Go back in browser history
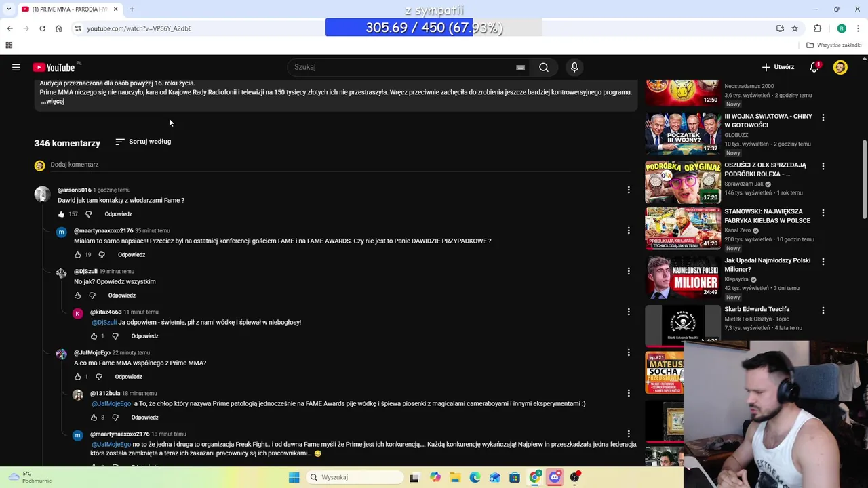868x488 pixels. pos(9,28)
